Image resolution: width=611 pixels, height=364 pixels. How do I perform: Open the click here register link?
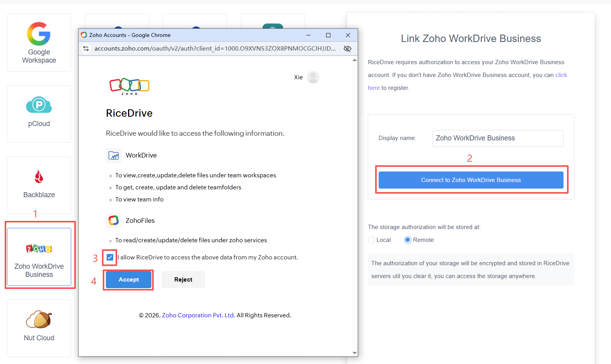pos(561,75)
